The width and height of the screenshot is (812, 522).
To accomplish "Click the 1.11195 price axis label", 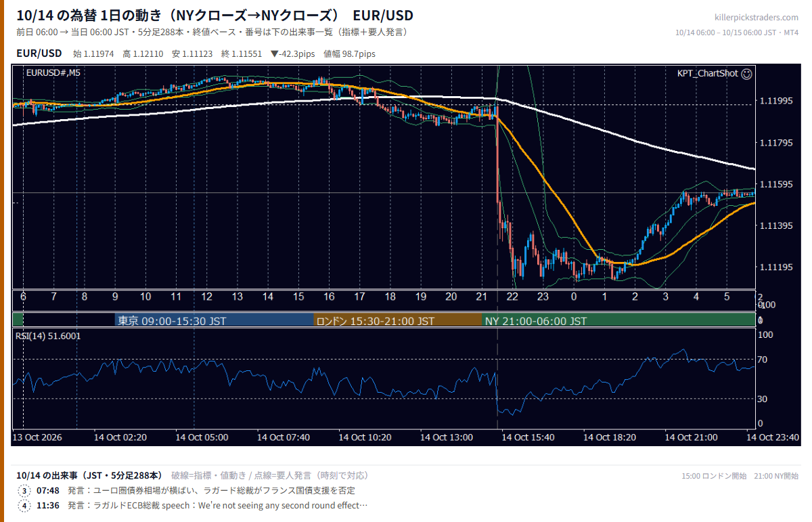I will tap(777, 267).
